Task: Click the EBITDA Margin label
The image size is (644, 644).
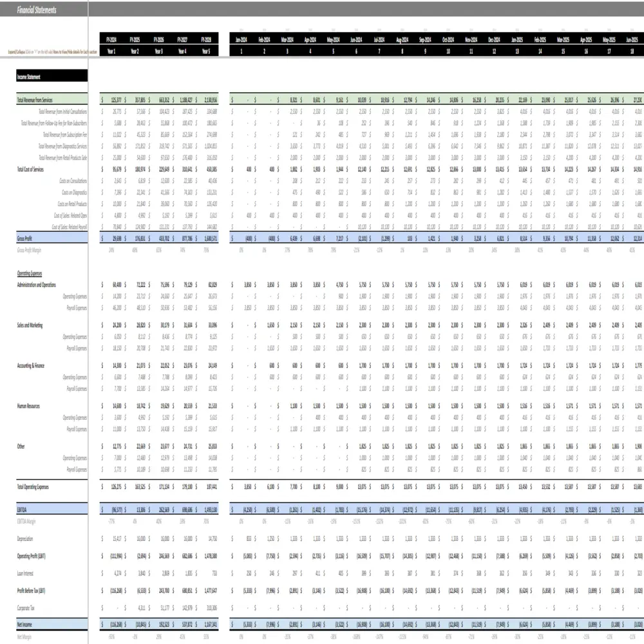Action: point(26,521)
